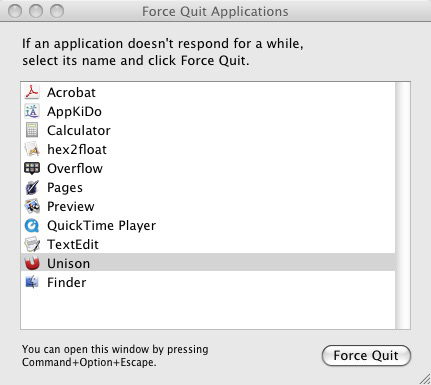
Task: Close the Force Quit Applications window
Action: (x=15, y=11)
